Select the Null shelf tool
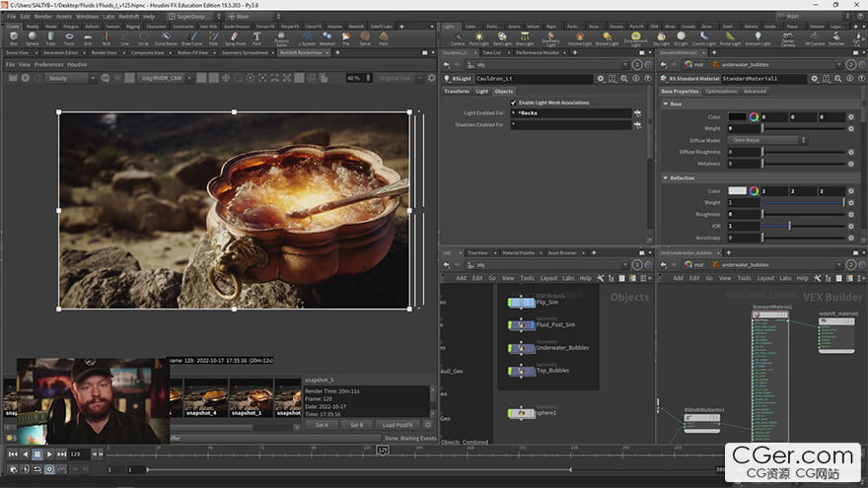Image resolution: width=868 pixels, height=488 pixels. pos(107,38)
